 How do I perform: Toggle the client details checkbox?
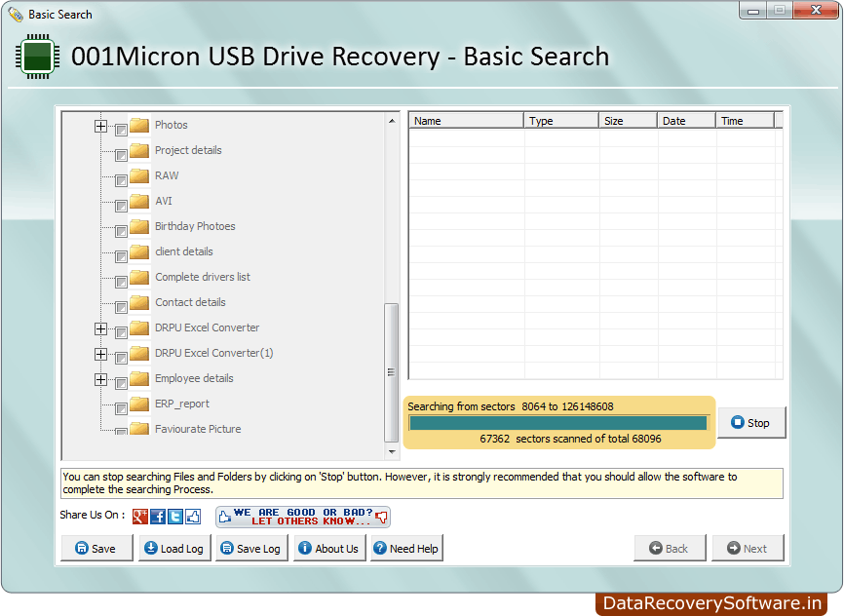click(x=121, y=256)
